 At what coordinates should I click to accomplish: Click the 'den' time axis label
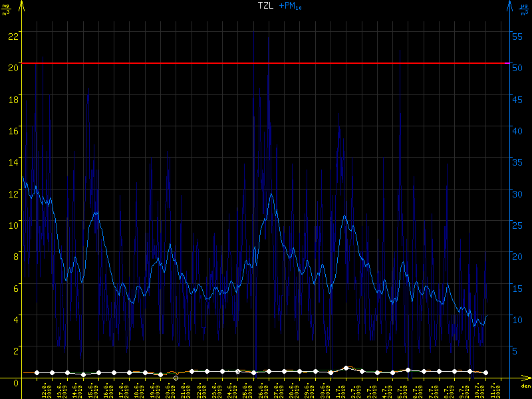tap(525, 386)
